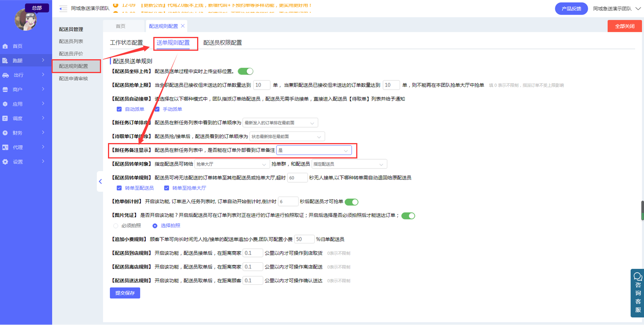644x325 pixels.
Task: Click the countdown seconds input field
Action: 288,202
